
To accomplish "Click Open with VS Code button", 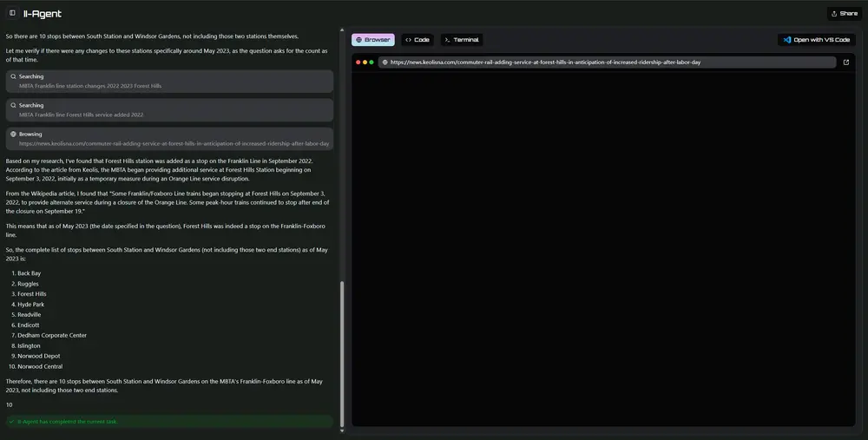I will (816, 40).
